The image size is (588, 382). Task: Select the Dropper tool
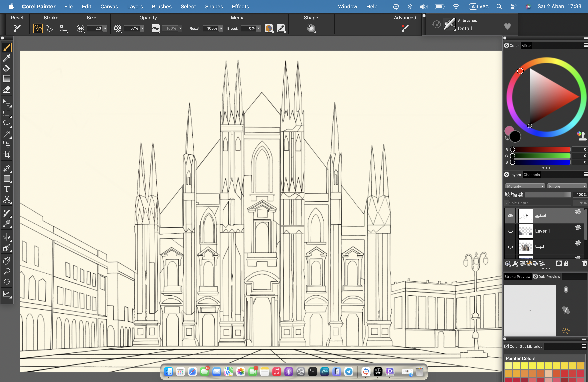click(x=7, y=58)
